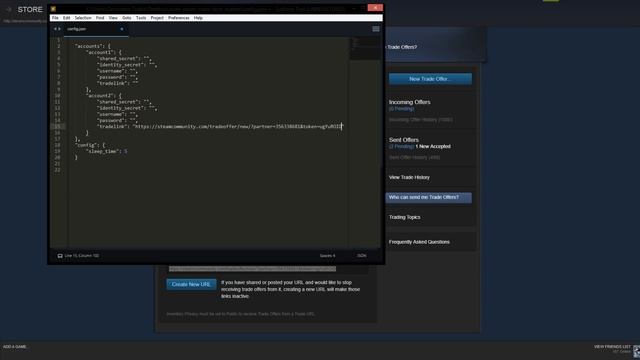Click the pending link under Sent Offers
Screen dimensions: 640x360
(401, 146)
